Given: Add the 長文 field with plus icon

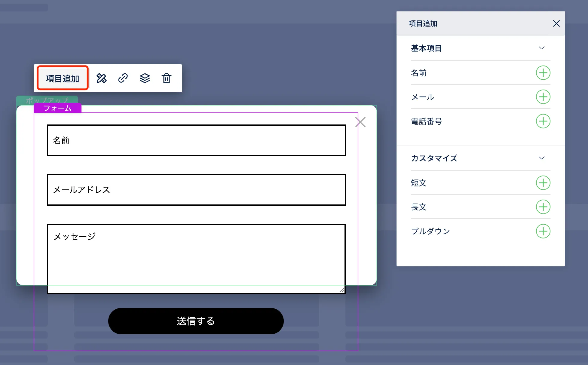Looking at the screenshot, I should pyautogui.click(x=543, y=207).
